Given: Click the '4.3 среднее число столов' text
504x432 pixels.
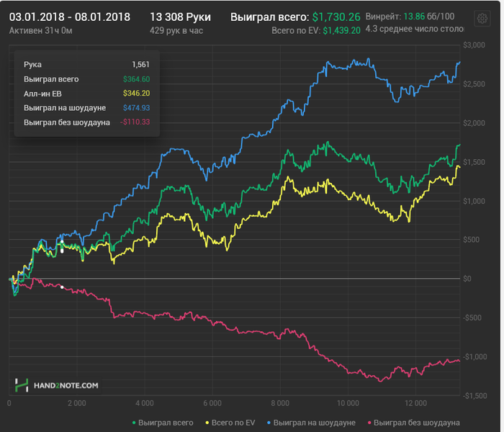Looking at the screenshot, I should (x=415, y=29).
